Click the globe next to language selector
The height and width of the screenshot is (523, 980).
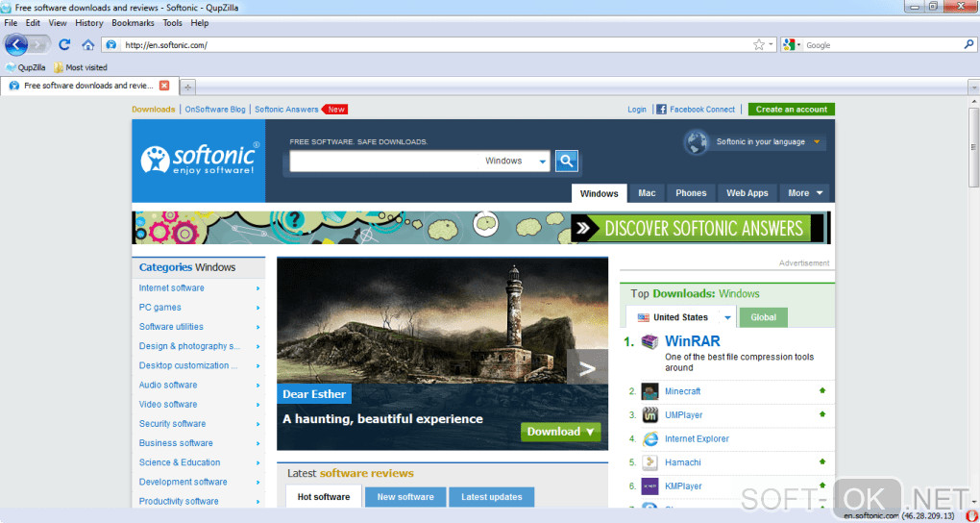pos(697,142)
